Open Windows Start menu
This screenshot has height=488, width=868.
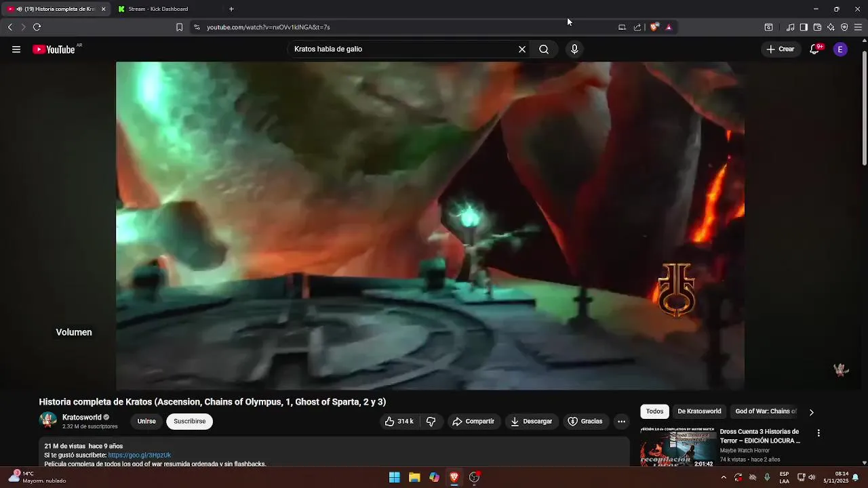tap(394, 477)
